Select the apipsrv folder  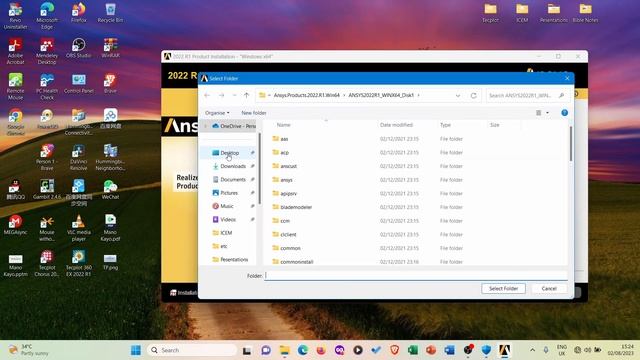point(288,193)
